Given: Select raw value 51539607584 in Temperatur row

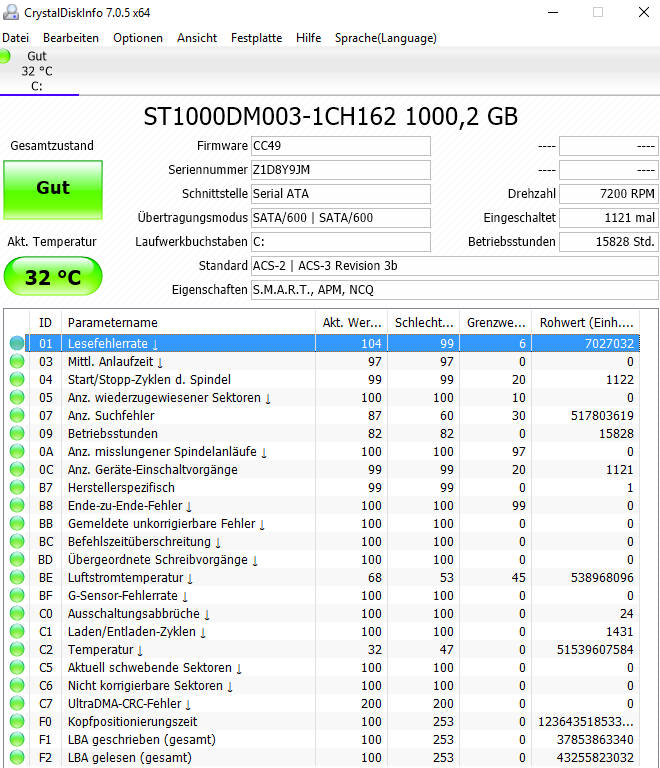Looking at the screenshot, I should (x=595, y=649).
